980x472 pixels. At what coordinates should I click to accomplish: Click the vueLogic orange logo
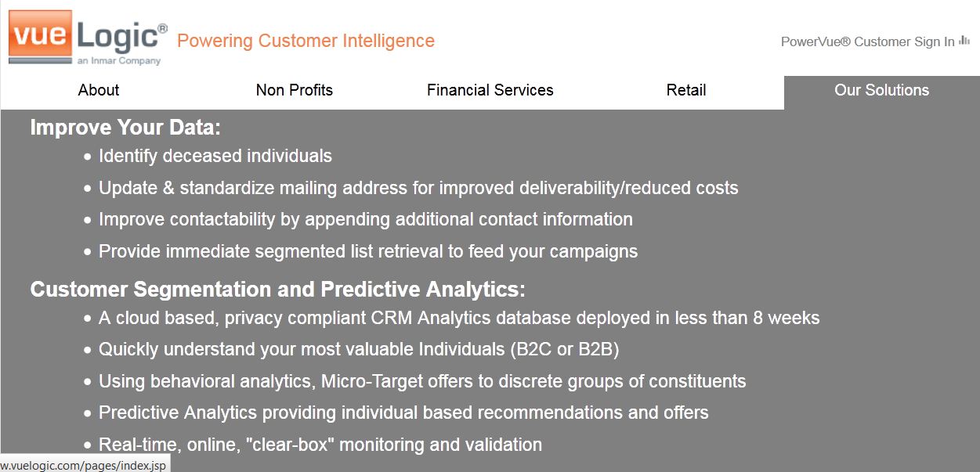coord(88,38)
